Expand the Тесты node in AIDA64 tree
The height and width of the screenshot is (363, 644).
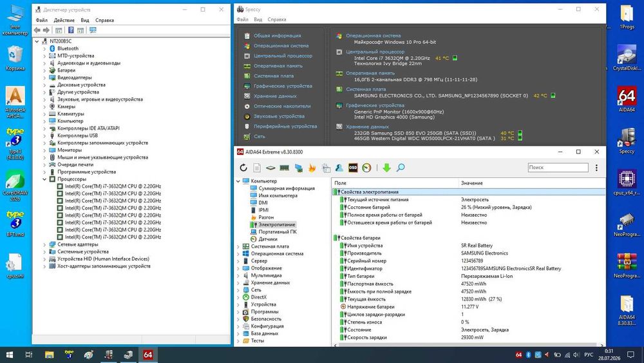click(x=238, y=341)
